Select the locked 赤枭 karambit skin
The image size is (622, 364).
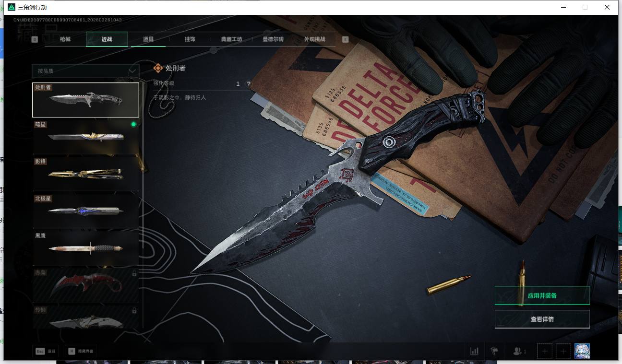coord(85,284)
